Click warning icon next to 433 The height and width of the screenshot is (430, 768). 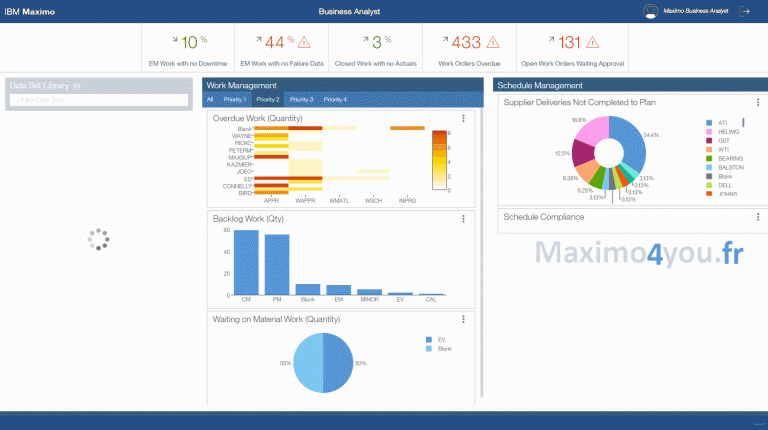tap(493, 43)
